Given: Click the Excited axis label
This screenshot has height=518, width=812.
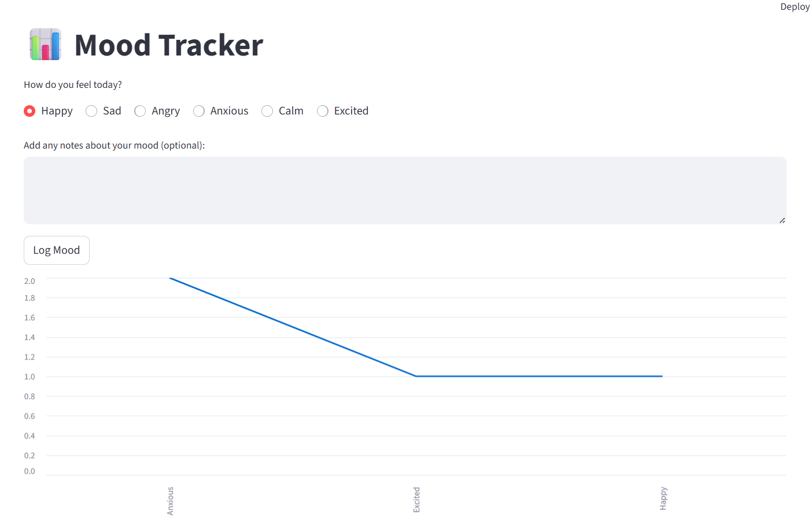Looking at the screenshot, I should click(416, 500).
